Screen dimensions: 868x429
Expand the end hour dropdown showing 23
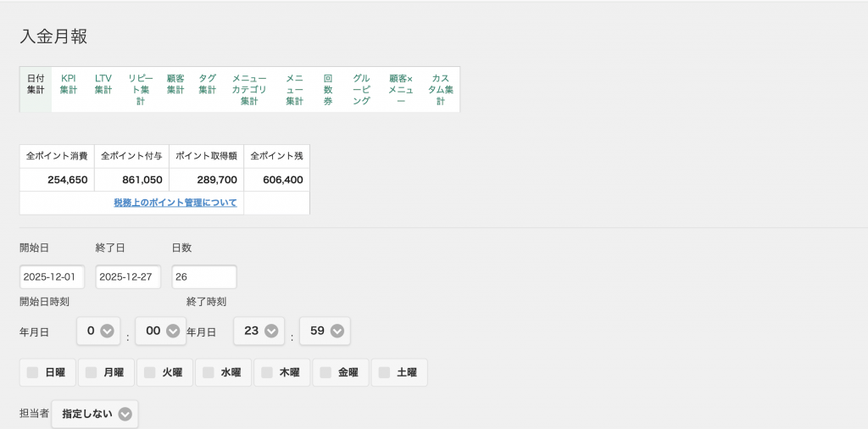[259, 331]
